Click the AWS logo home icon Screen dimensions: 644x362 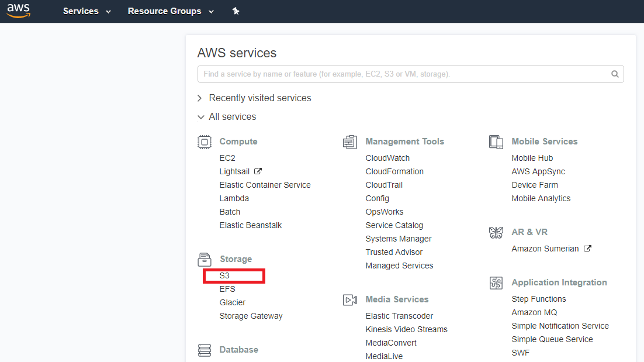coord(18,11)
